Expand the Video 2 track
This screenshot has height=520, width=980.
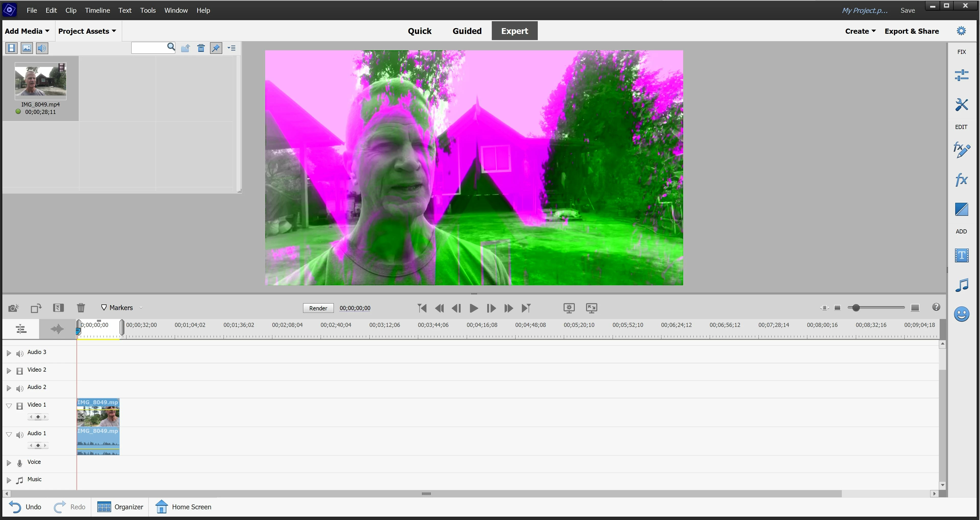point(9,370)
